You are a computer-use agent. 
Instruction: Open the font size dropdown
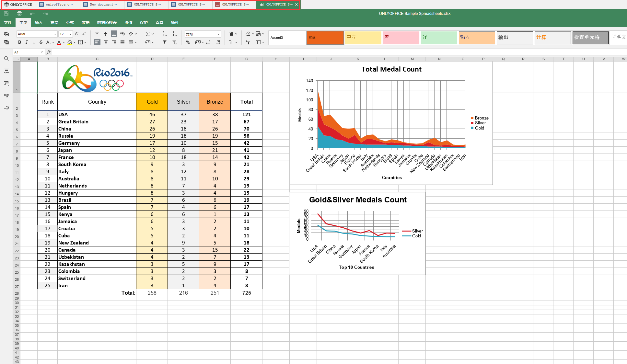[70, 34]
